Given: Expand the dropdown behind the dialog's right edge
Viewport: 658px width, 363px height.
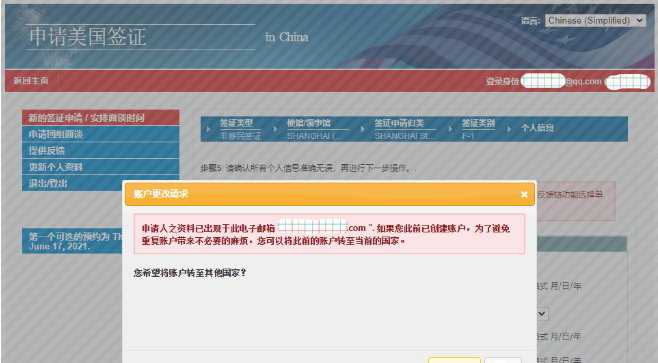Looking at the screenshot, I should (542, 313).
